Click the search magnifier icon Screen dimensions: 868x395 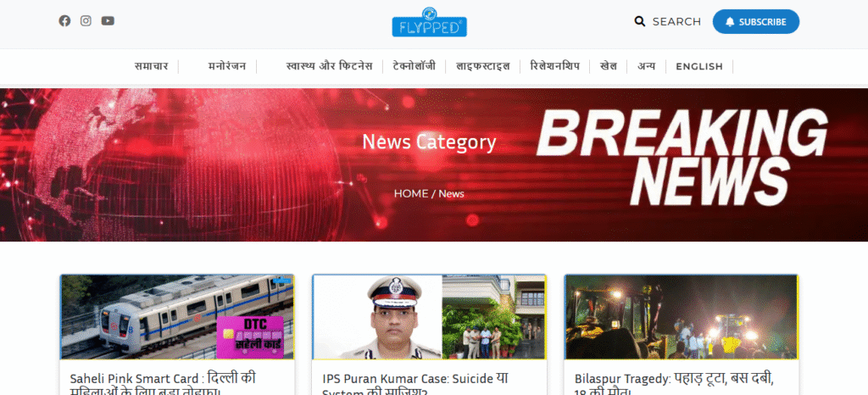(640, 21)
